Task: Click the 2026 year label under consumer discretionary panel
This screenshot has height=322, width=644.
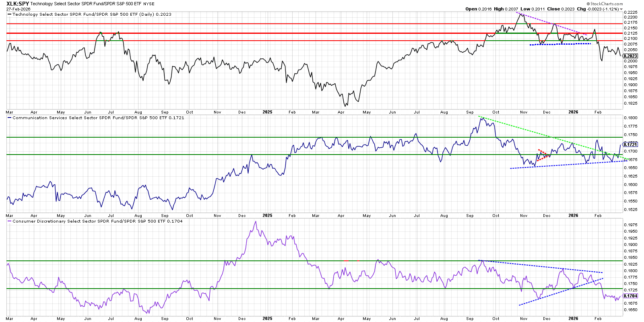Action: point(573,318)
